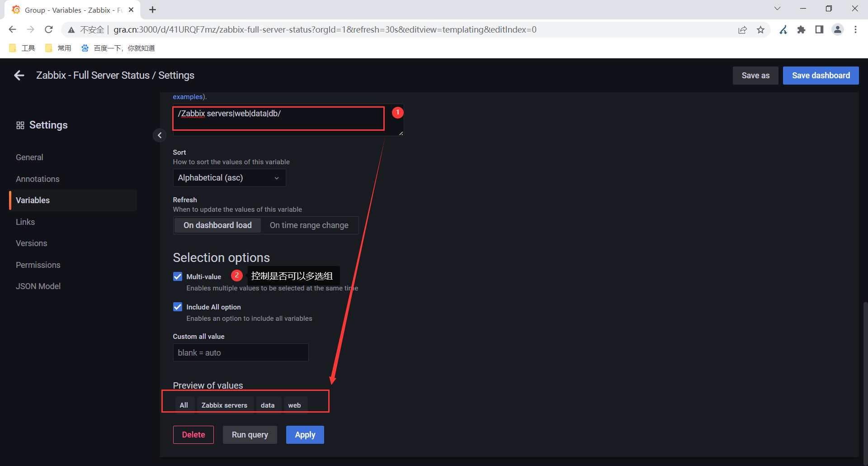
Task: Open Annotations settings section
Action: pyautogui.click(x=38, y=179)
